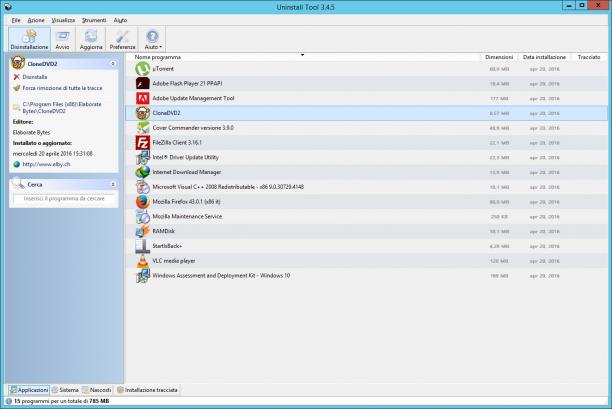Select the µTorrent program icon
612x409 pixels.
(x=142, y=69)
